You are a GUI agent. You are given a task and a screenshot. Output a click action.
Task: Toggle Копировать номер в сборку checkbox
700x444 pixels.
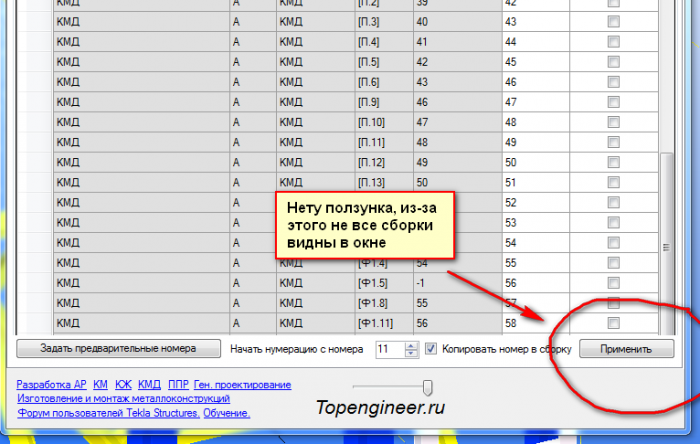tap(431, 349)
